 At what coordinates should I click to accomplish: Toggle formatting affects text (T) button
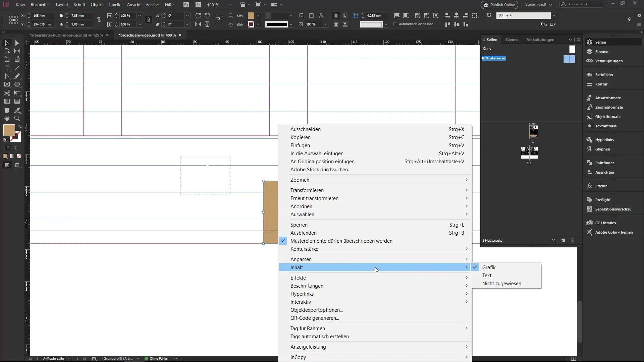(x=15, y=148)
